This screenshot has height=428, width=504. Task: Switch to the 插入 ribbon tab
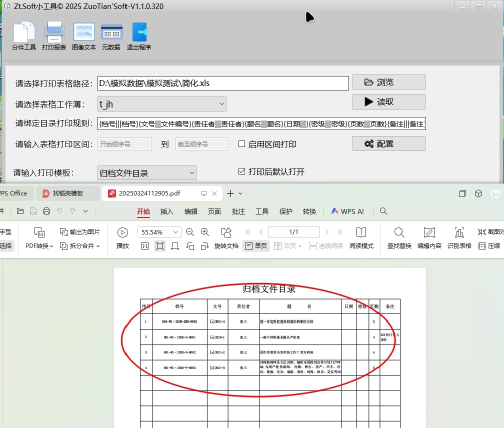[x=166, y=211]
